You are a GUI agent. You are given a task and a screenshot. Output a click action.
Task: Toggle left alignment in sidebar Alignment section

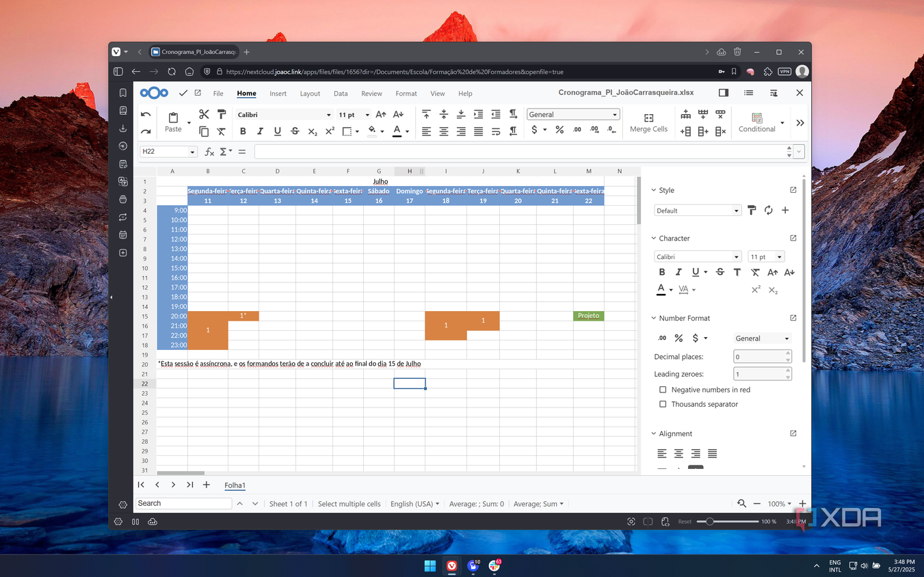coord(662,453)
